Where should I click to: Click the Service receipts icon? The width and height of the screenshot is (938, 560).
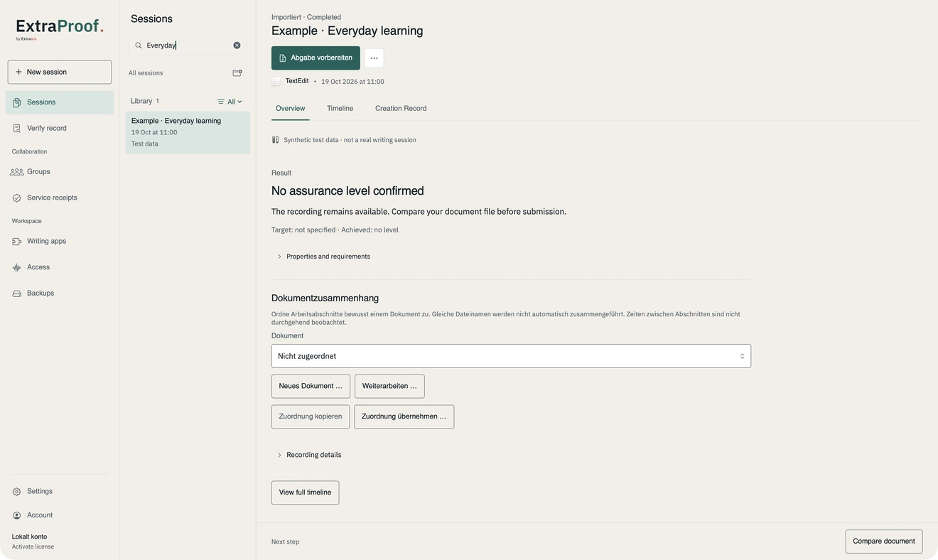tap(16, 198)
